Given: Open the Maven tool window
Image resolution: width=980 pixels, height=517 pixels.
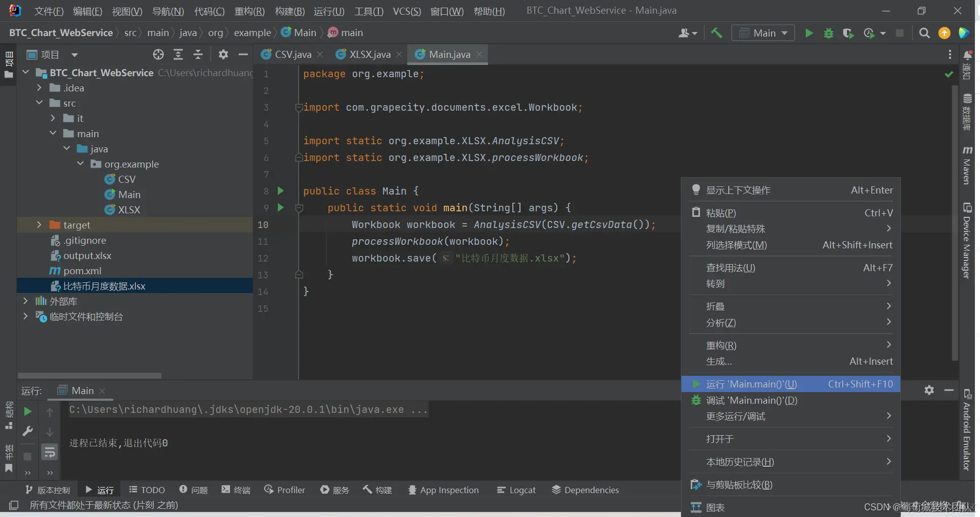Looking at the screenshot, I should (x=967, y=165).
